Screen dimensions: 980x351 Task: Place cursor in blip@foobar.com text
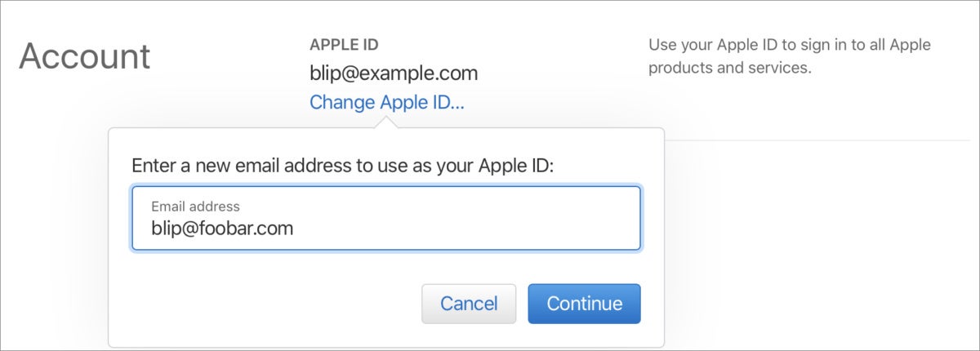222,229
